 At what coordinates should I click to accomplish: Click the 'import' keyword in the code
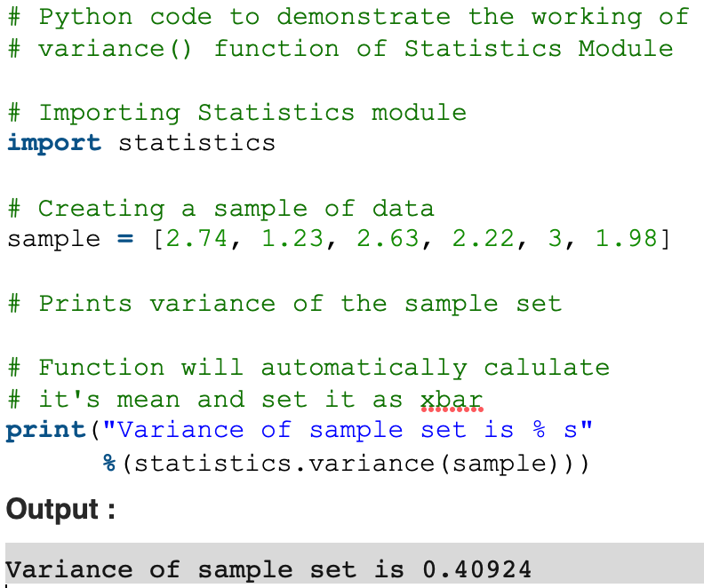click(53, 143)
